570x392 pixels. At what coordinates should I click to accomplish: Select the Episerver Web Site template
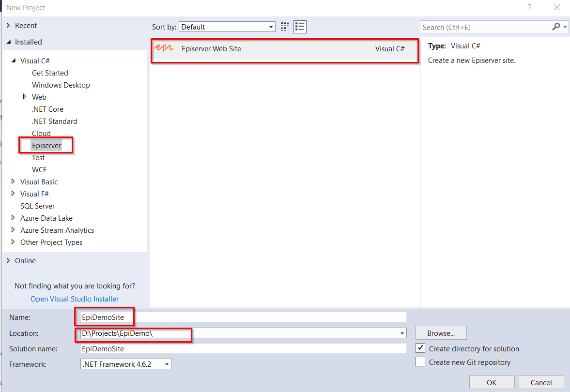(284, 49)
